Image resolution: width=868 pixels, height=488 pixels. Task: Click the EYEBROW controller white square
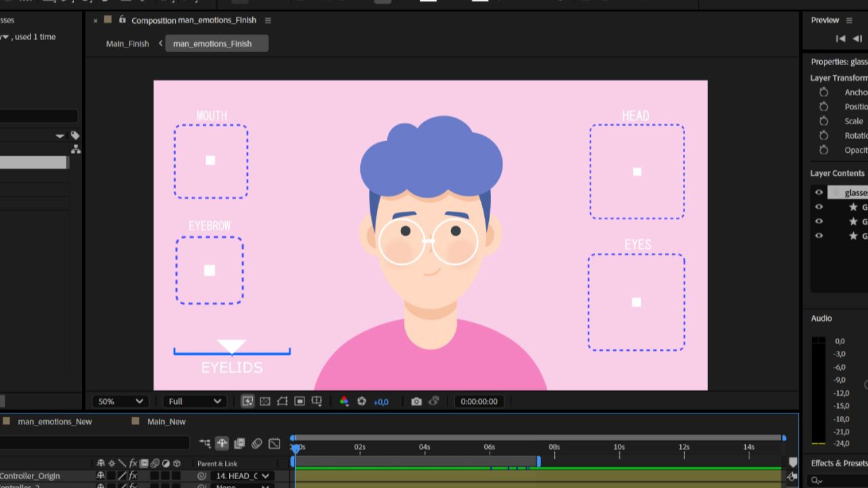pyautogui.click(x=210, y=270)
